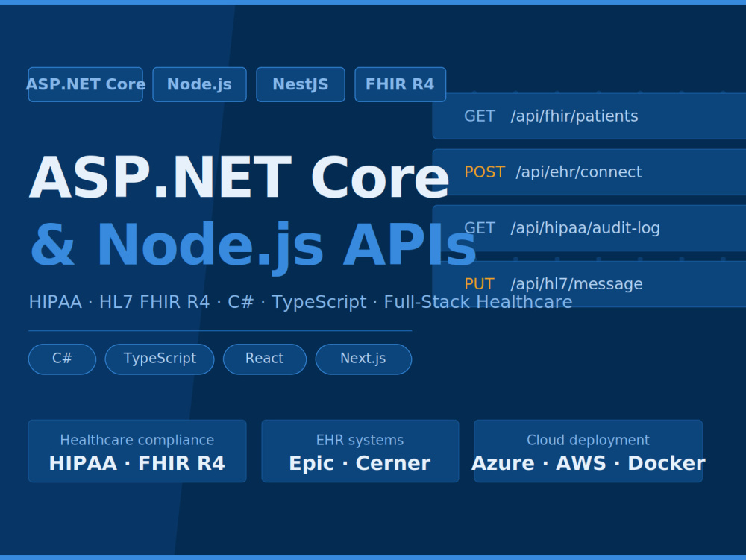Click the orange POST method label
The height and width of the screenshot is (560, 746).
(x=484, y=172)
